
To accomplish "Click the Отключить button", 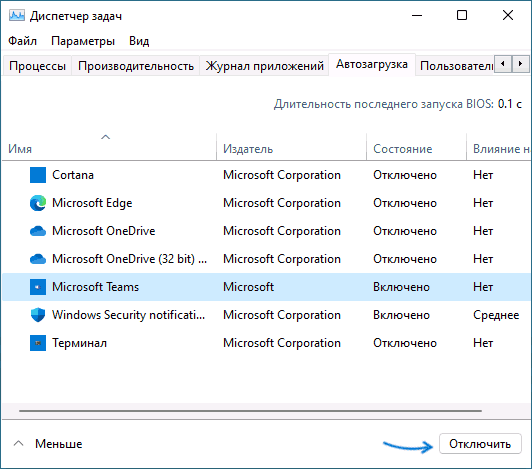I will [x=480, y=444].
